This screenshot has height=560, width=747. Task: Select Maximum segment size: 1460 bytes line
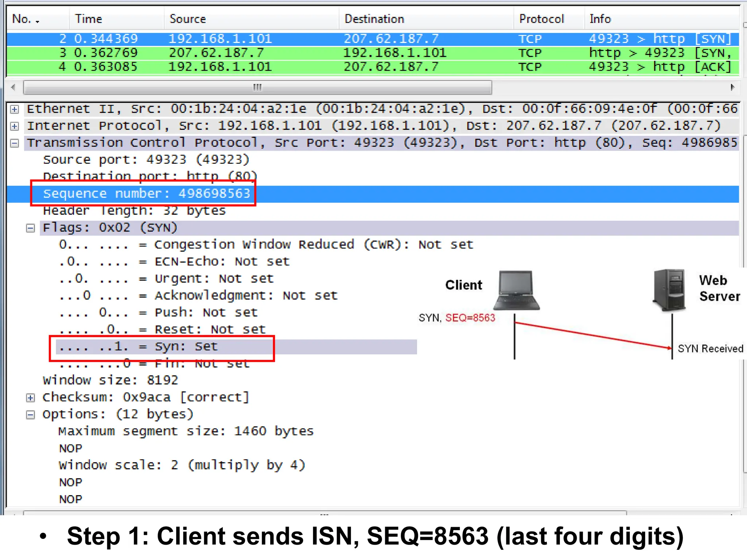(186, 432)
